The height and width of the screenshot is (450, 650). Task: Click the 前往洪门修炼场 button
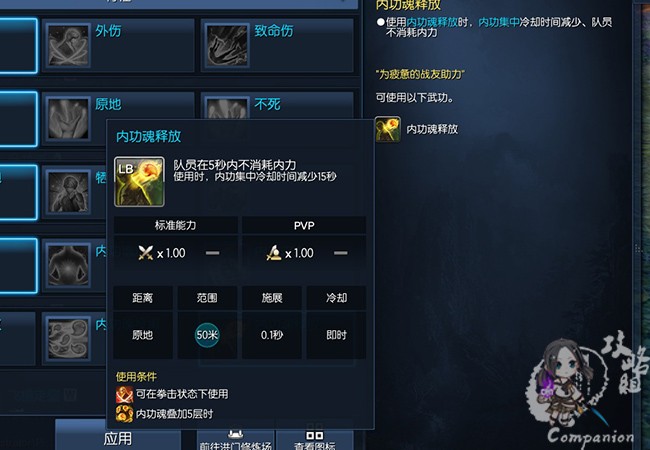click(236, 440)
